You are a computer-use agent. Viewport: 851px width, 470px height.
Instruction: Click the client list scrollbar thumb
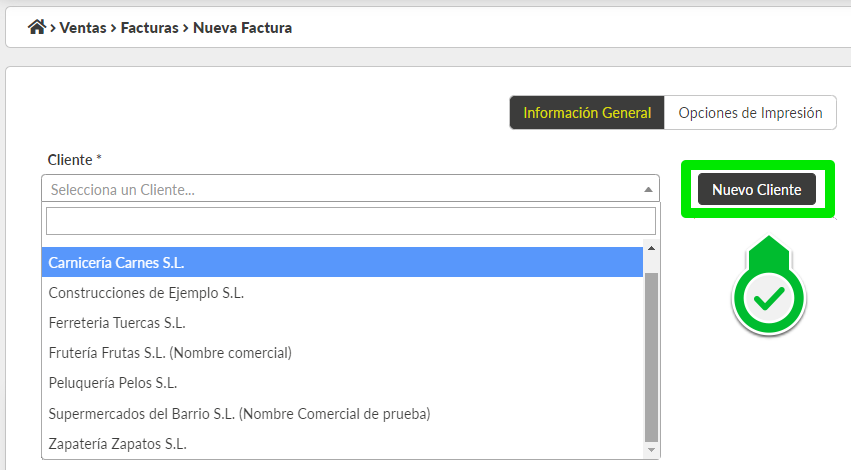651,355
